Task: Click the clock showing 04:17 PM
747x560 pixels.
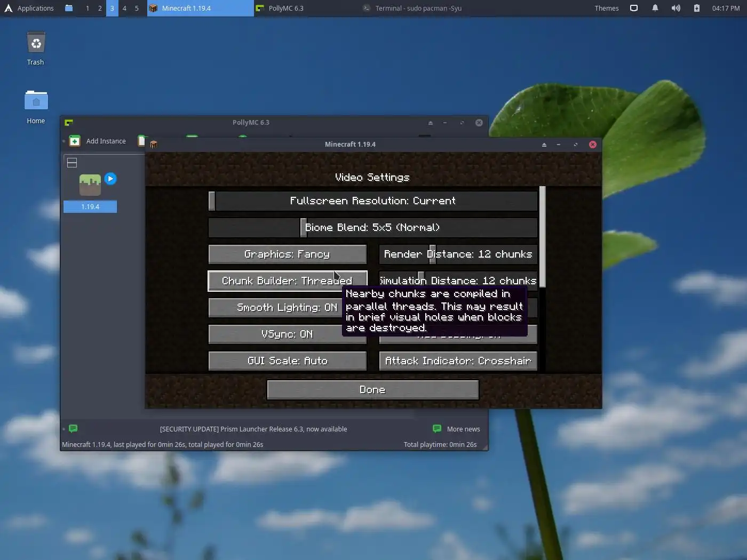Action: click(x=726, y=8)
